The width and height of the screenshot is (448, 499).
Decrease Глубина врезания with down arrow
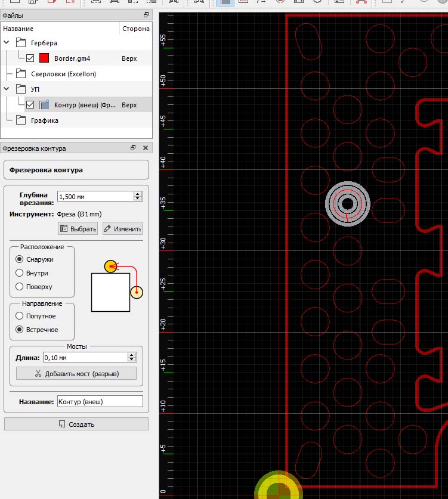coord(138,199)
